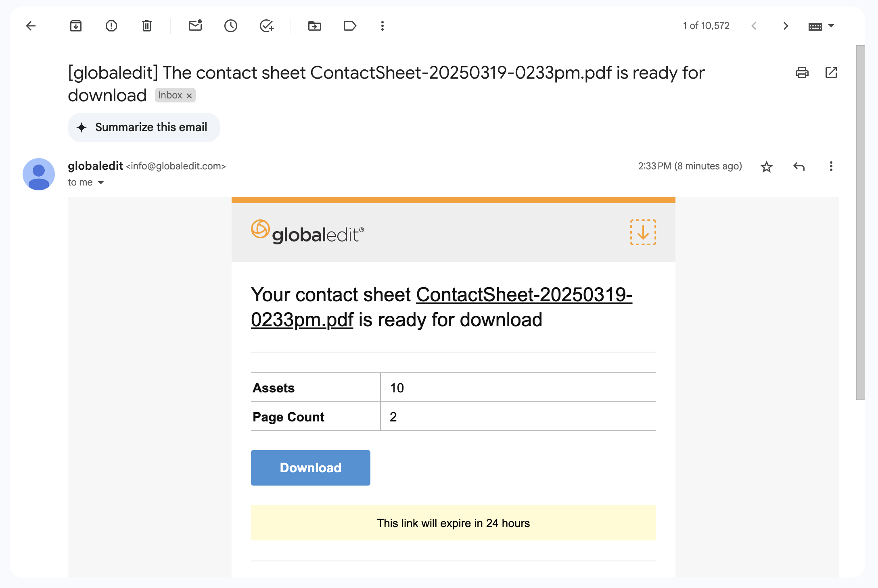Click the blue Download button
Viewport: 878px width, 588px height.
[311, 468]
